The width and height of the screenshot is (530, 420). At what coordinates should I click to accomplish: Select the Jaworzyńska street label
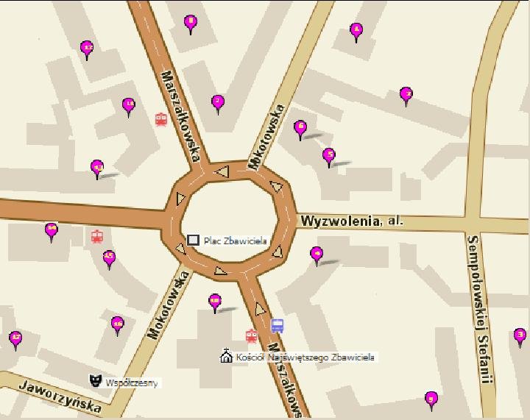coord(60,396)
